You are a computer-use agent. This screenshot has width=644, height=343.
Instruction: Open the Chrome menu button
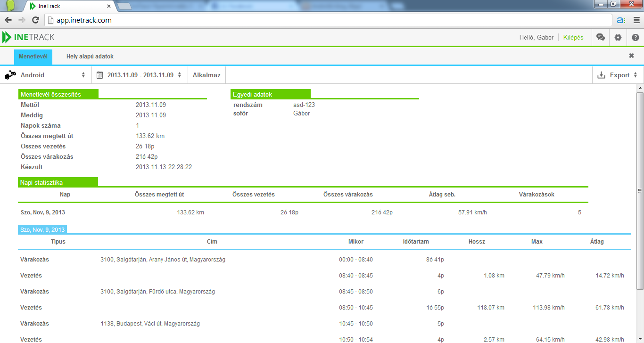pos(636,20)
